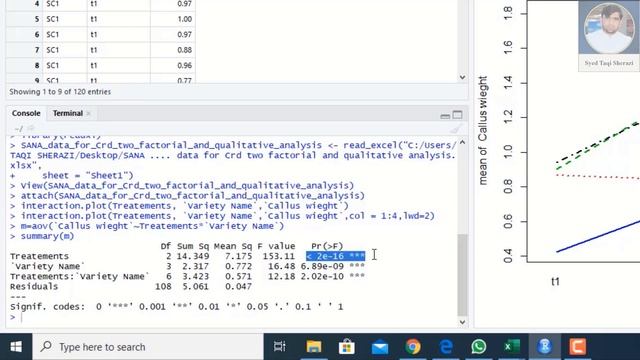Clear the console with the broom icon
Viewport: 640px width, 360px height.
pyautogui.click(x=455, y=130)
